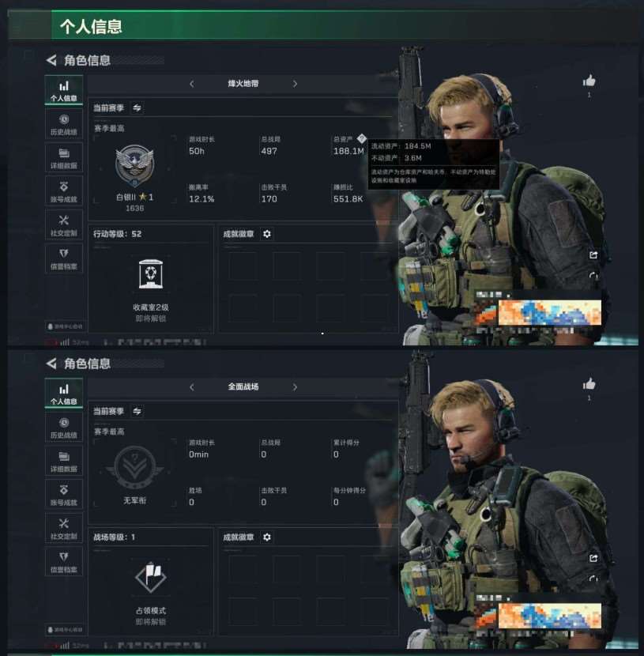Switch to the previous mode from 烽火地带

(191, 84)
